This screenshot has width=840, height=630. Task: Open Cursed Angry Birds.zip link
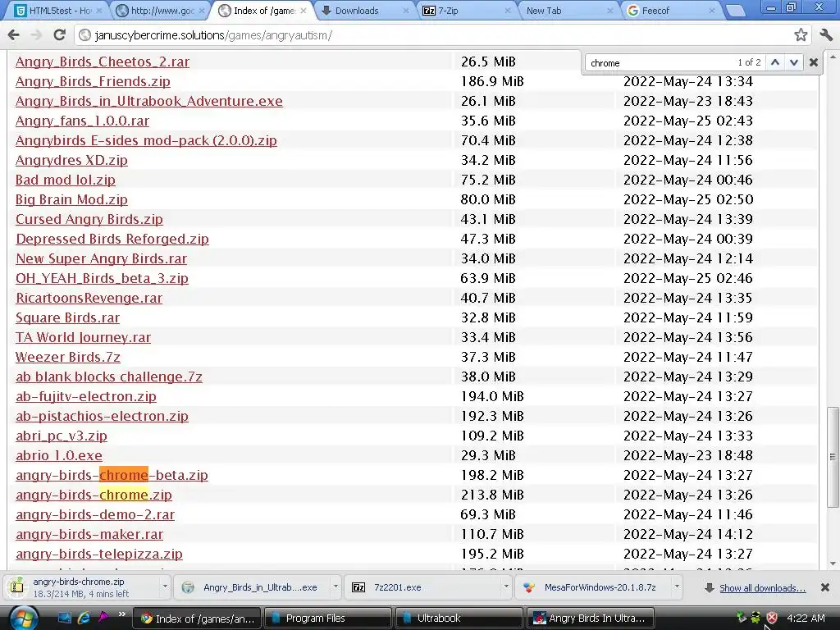89,220
